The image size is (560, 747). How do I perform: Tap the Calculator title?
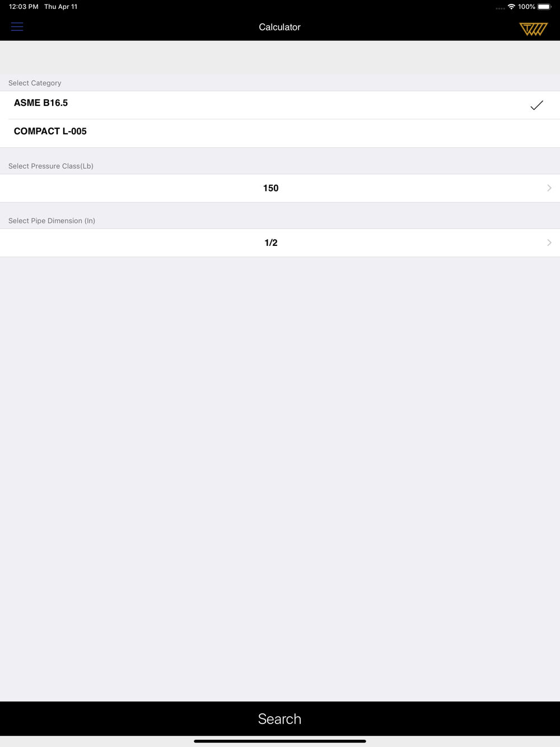[x=279, y=27]
